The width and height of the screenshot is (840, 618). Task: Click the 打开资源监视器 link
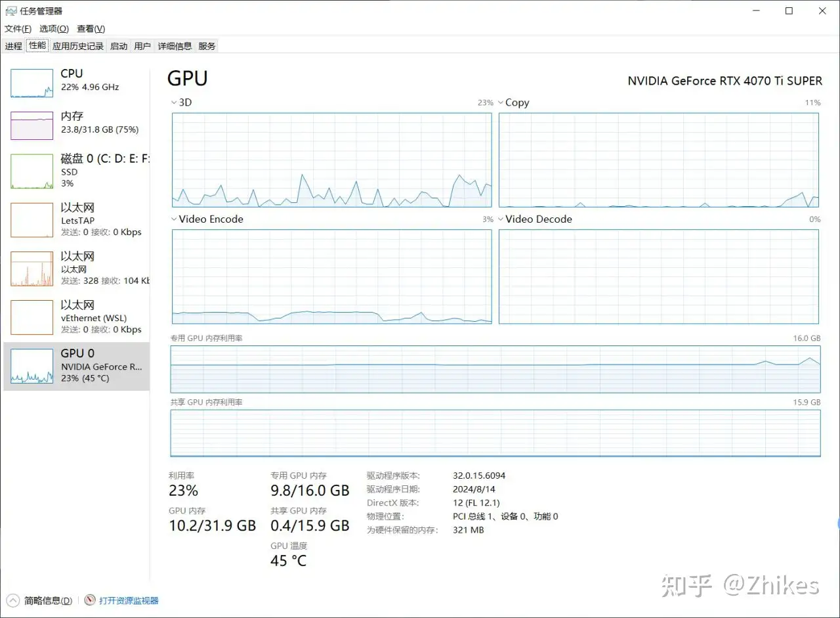tap(129, 600)
